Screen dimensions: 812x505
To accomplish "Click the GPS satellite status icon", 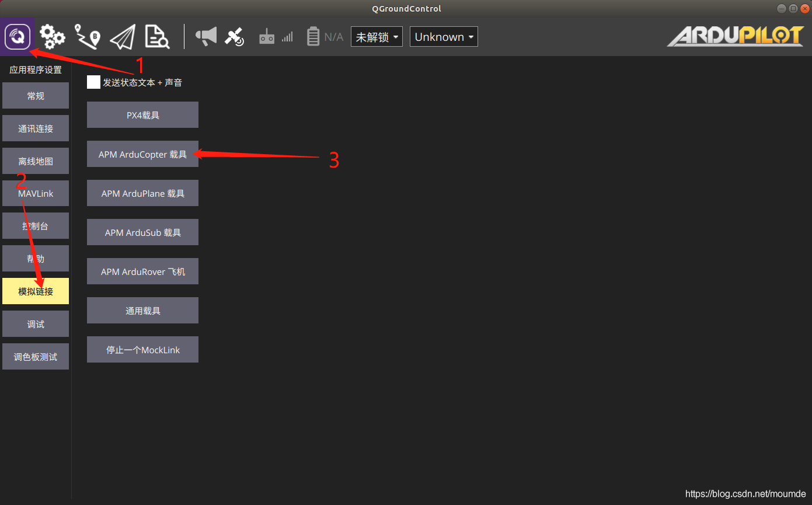I will 235,37.
